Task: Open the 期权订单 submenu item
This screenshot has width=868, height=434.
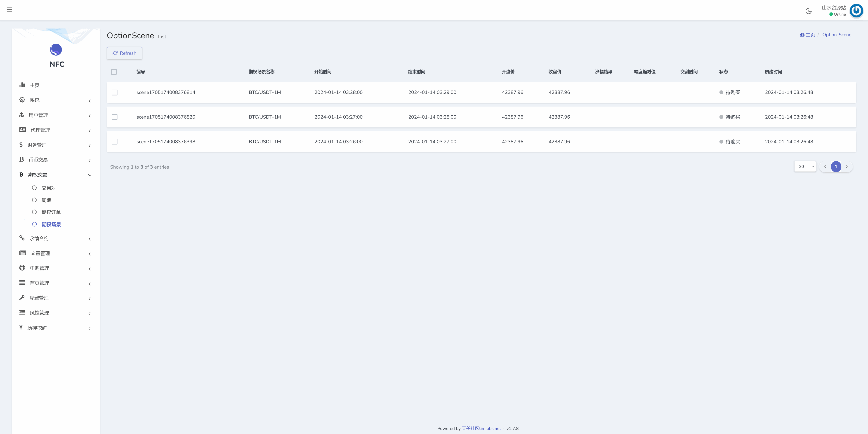Action: pyautogui.click(x=51, y=212)
